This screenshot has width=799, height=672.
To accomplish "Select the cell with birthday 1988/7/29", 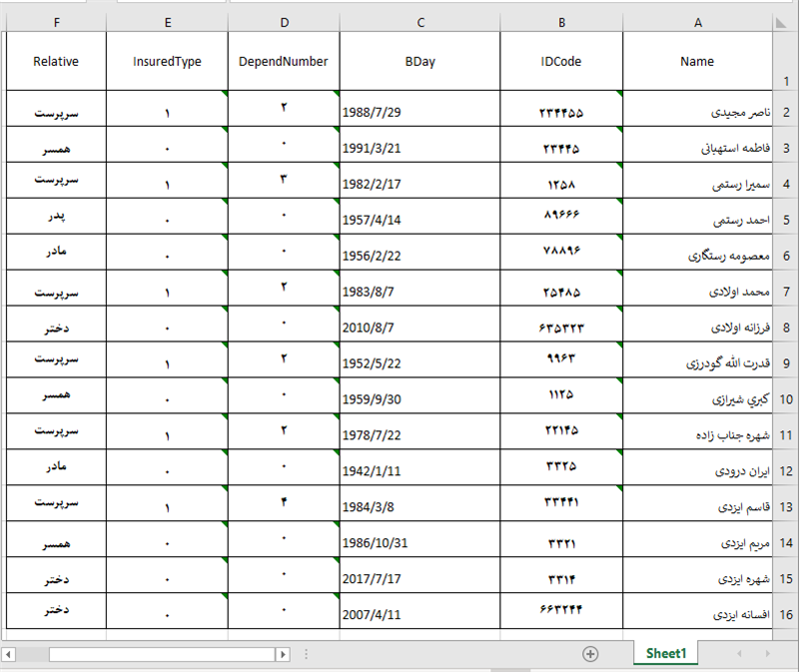I will coord(419,113).
